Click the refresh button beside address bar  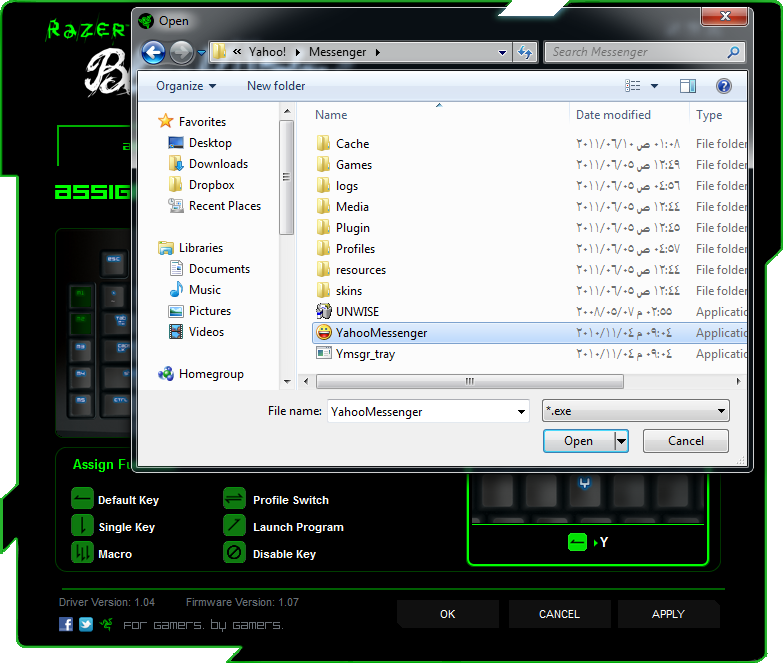tap(525, 52)
